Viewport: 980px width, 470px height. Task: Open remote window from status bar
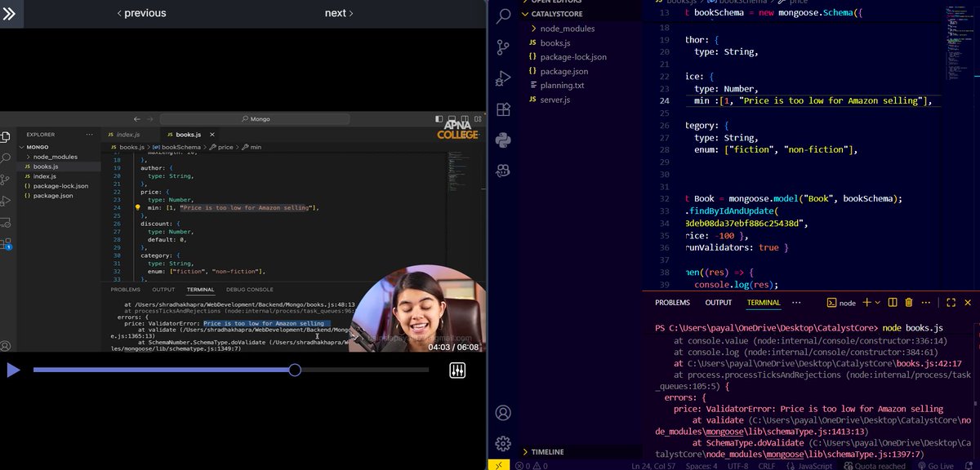[498, 465]
